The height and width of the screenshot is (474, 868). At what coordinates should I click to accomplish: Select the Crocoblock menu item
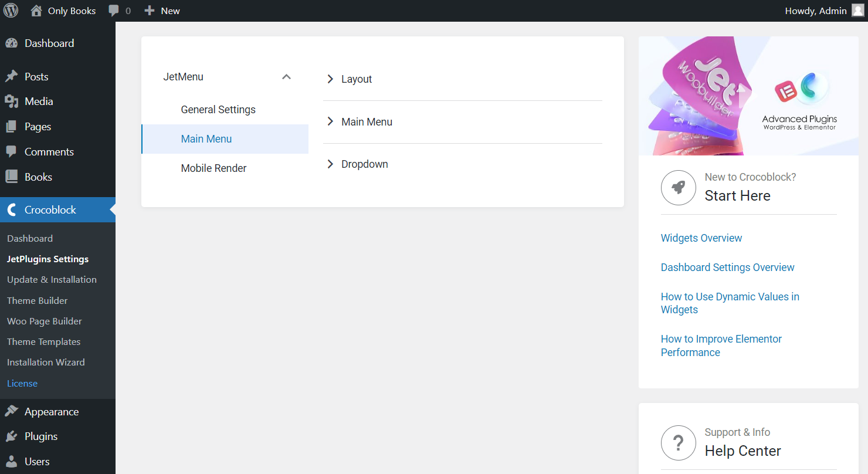(x=57, y=210)
